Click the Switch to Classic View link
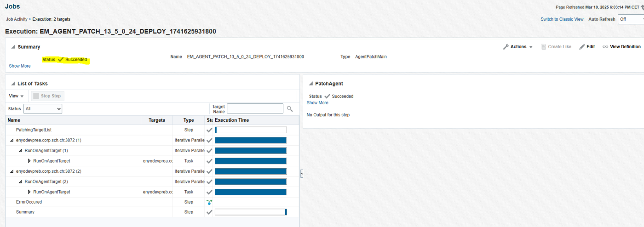644x227 pixels. coord(562,19)
